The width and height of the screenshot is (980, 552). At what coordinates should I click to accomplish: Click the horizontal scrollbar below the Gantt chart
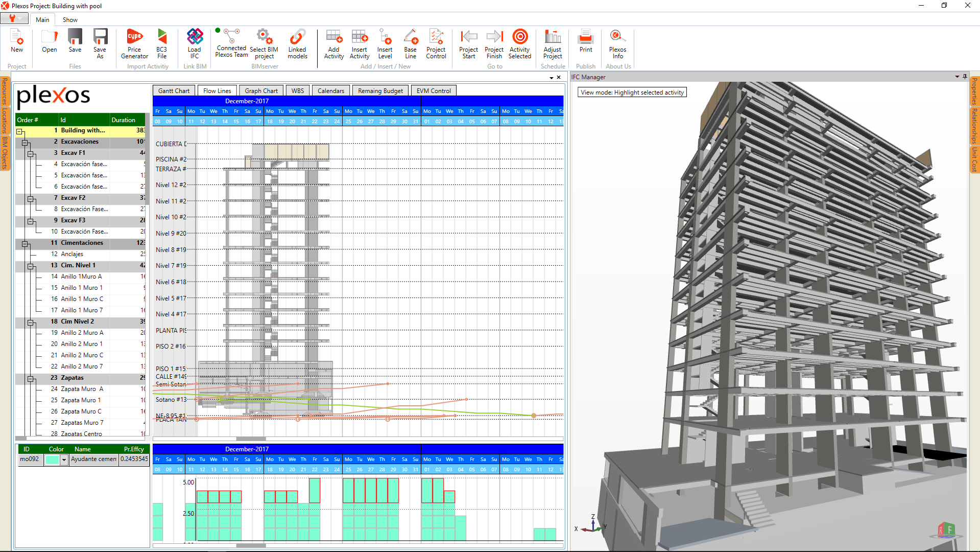250,439
